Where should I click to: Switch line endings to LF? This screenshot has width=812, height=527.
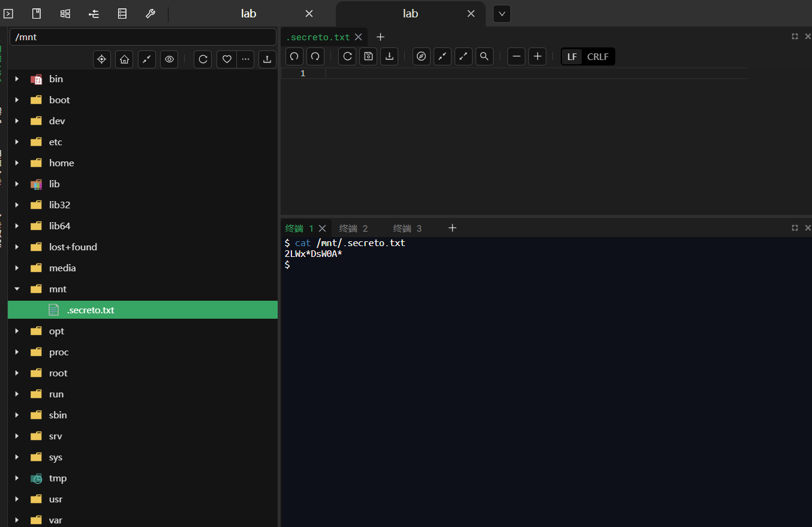pyautogui.click(x=573, y=57)
